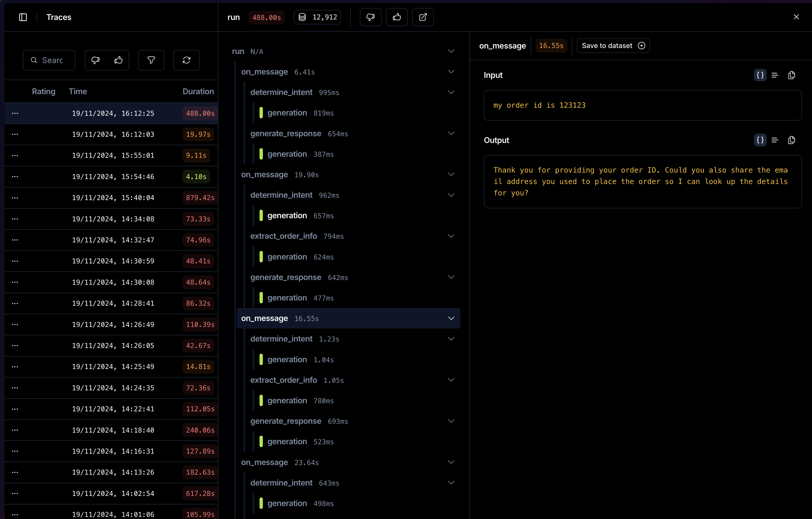The height and width of the screenshot is (519, 812).
Task: Filter traces by thumbs down rating
Action: pos(96,60)
